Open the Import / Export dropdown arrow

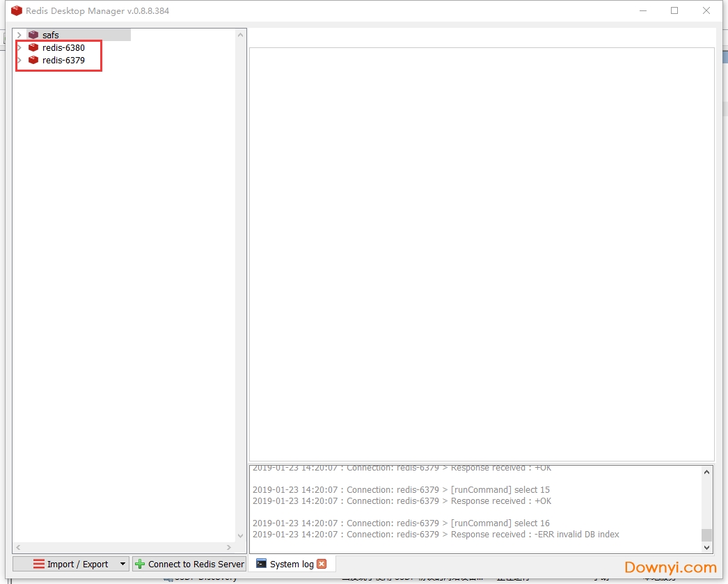[122, 564]
